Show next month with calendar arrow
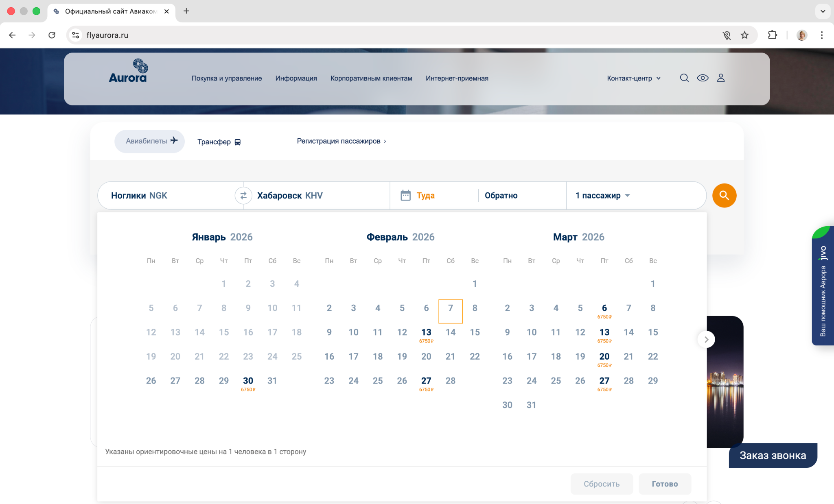Image resolution: width=834 pixels, height=504 pixels. (706, 339)
